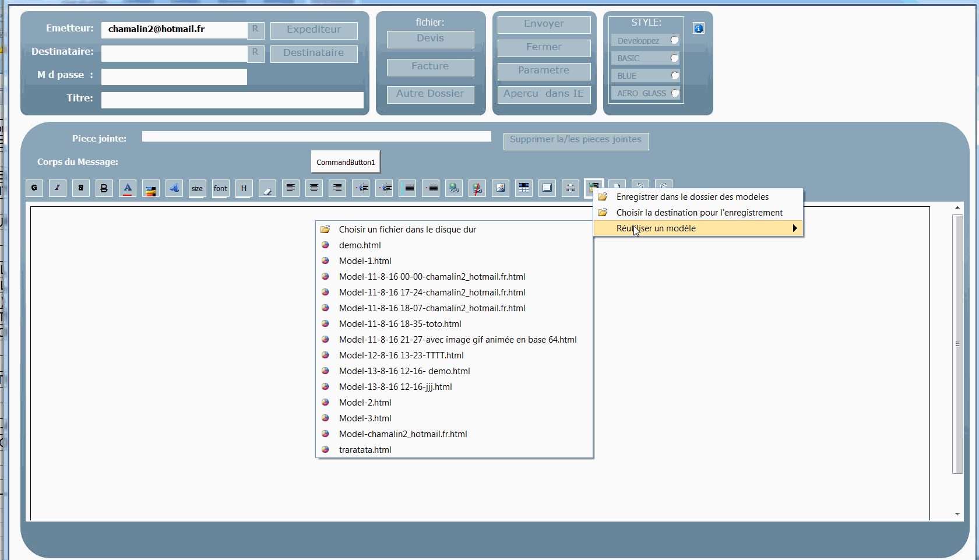
Task: Click the Fermer button
Action: coord(544,48)
